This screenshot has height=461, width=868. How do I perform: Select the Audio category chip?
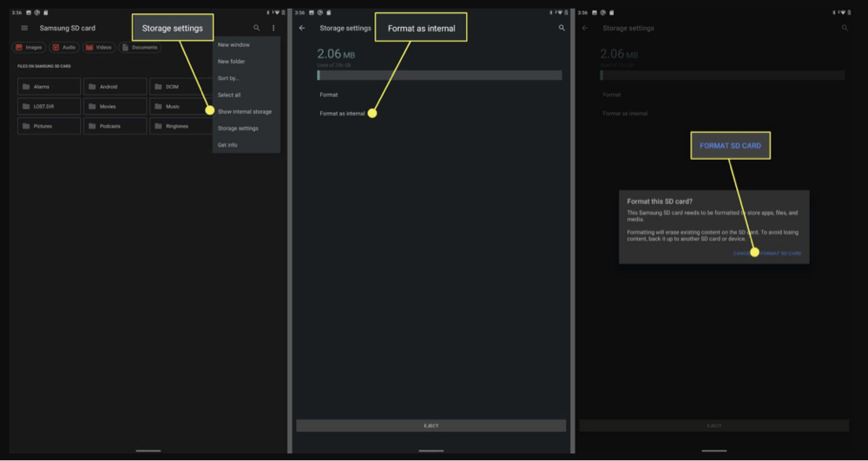(63, 48)
